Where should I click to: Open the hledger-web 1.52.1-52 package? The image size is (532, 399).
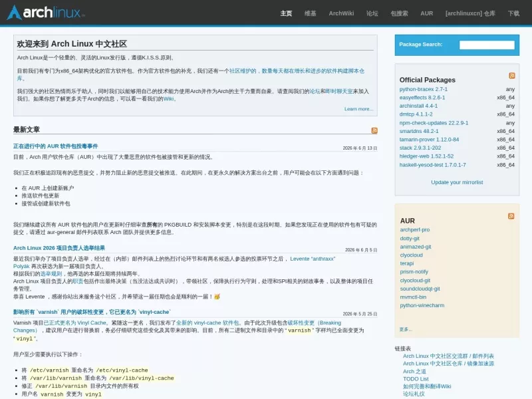tap(426, 156)
